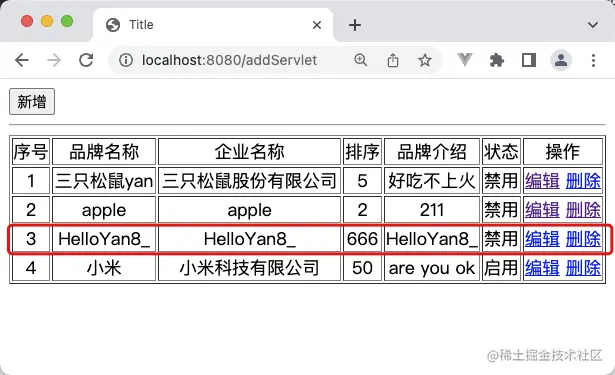Screen dimensions: 615x375
Task: Click the 状态 column header
Action: (501, 151)
